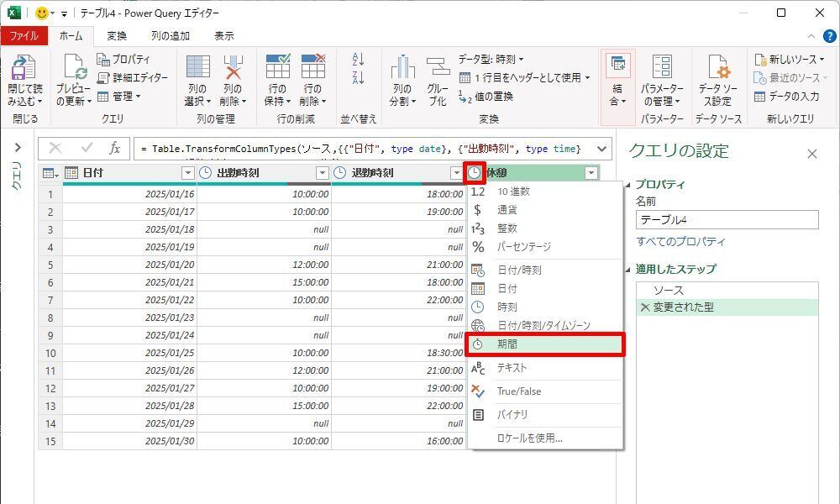This screenshot has width=840, height=504.
Task: Click the 列の分割 (Split Column) icon
Action: 402,69
